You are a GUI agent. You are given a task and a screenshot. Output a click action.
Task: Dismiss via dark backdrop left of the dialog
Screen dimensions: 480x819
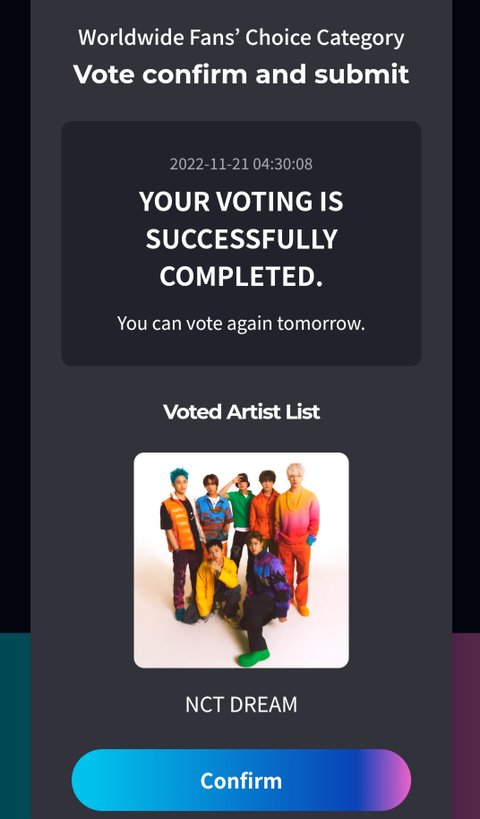point(15,313)
